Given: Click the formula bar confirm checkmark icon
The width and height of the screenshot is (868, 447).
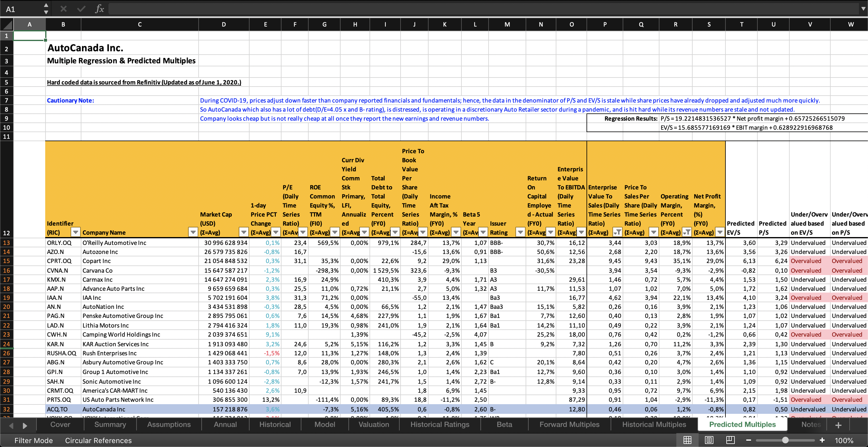Looking at the screenshot, I should point(81,9).
